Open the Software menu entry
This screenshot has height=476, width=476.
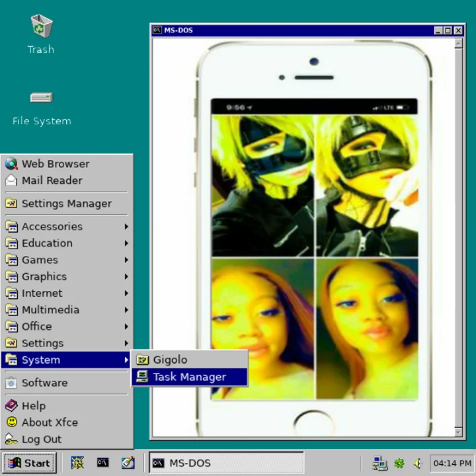point(67,383)
